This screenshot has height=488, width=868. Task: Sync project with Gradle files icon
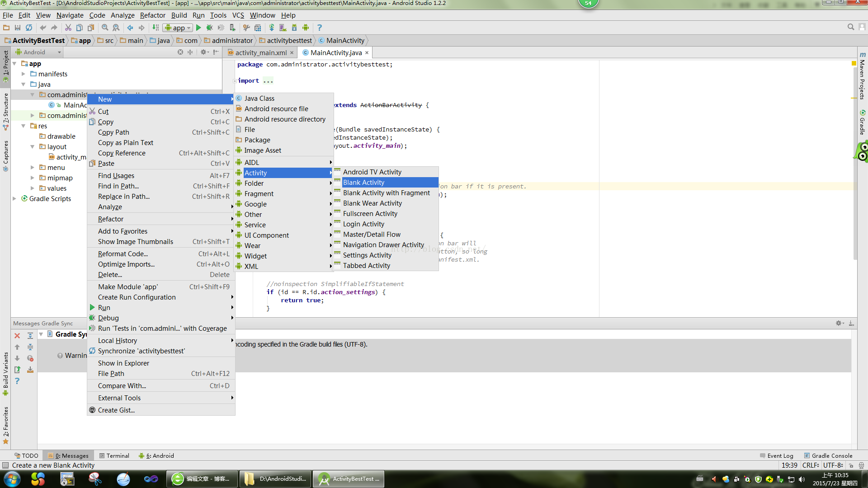[x=272, y=28]
